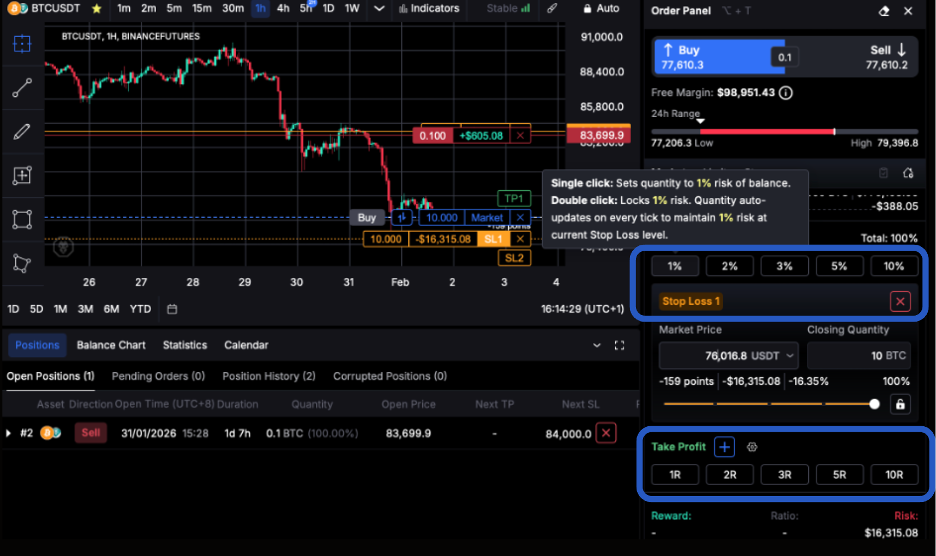The image size is (936, 556).
Task: Open the Balance Chart tab
Action: click(x=111, y=345)
